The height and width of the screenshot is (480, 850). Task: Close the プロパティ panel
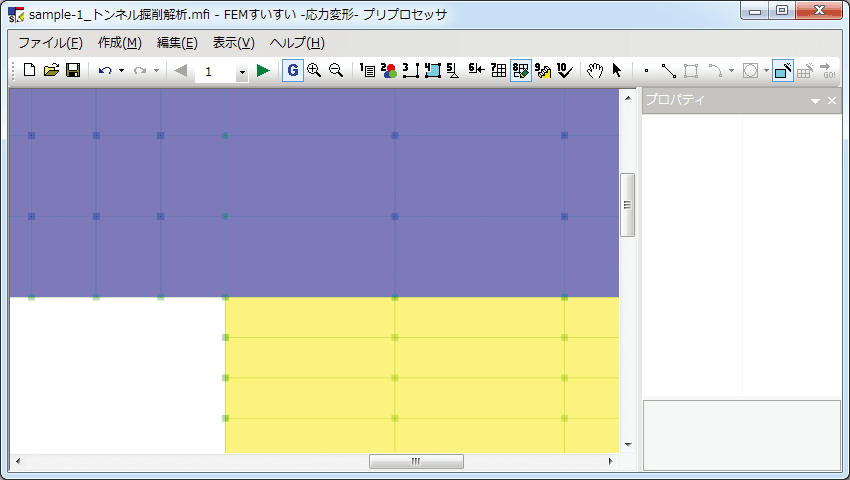click(x=832, y=101)
